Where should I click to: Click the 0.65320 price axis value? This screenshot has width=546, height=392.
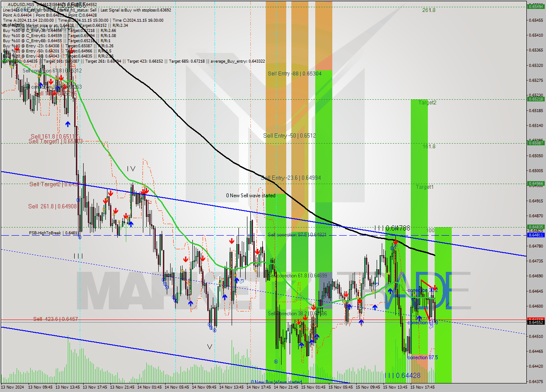point(535,65)
